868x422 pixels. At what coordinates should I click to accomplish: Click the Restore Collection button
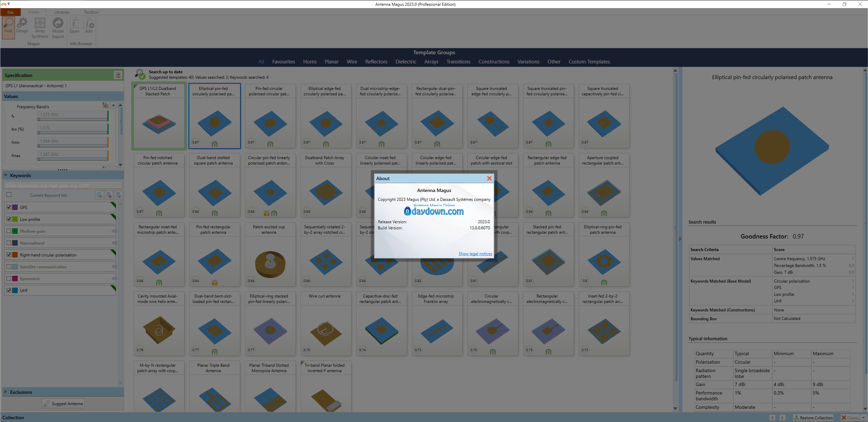[x=813, y=418]
